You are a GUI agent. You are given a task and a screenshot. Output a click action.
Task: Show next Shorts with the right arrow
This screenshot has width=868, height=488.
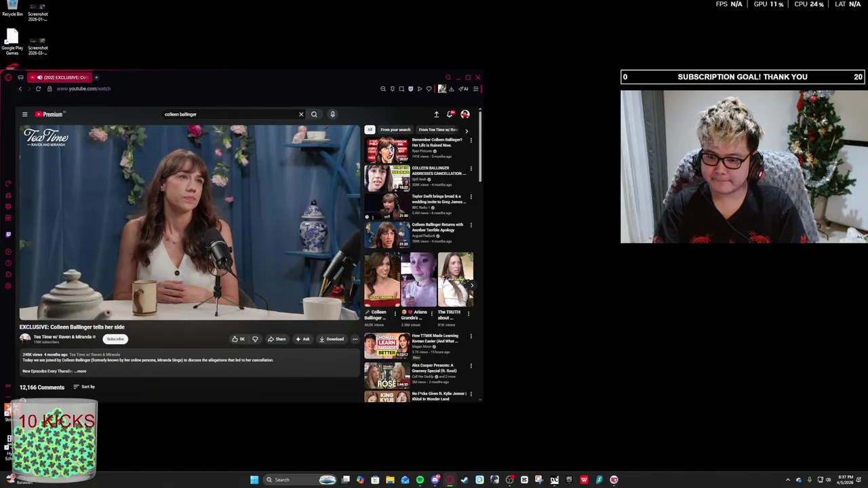click(x=472, y=285)
